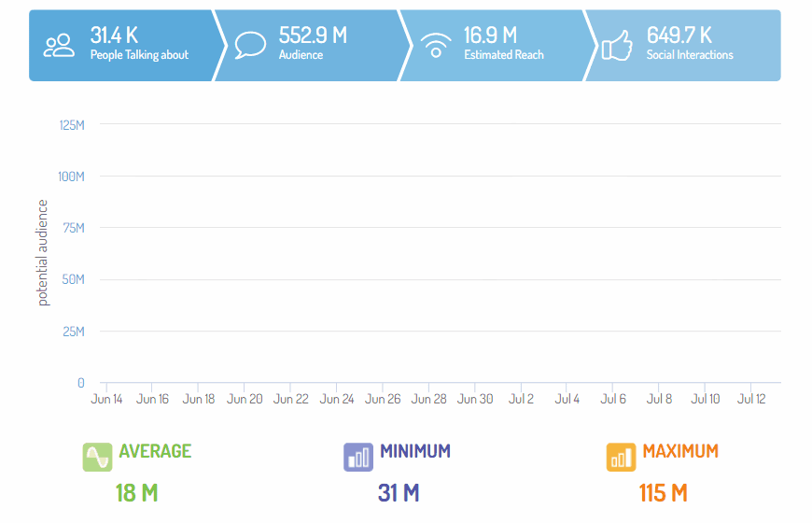
Task: Select the Jun 14 date on x-axis
Action: coord(106,400)
